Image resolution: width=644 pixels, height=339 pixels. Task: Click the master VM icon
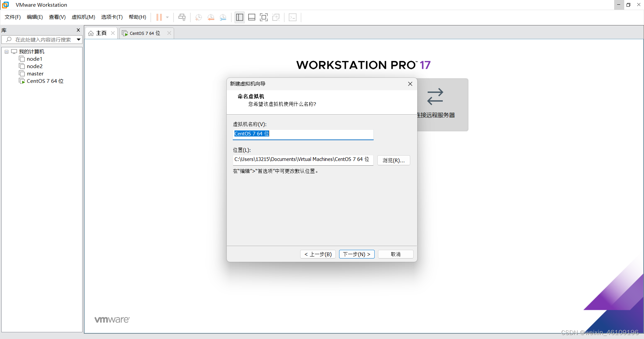click(x=22, y=74)
